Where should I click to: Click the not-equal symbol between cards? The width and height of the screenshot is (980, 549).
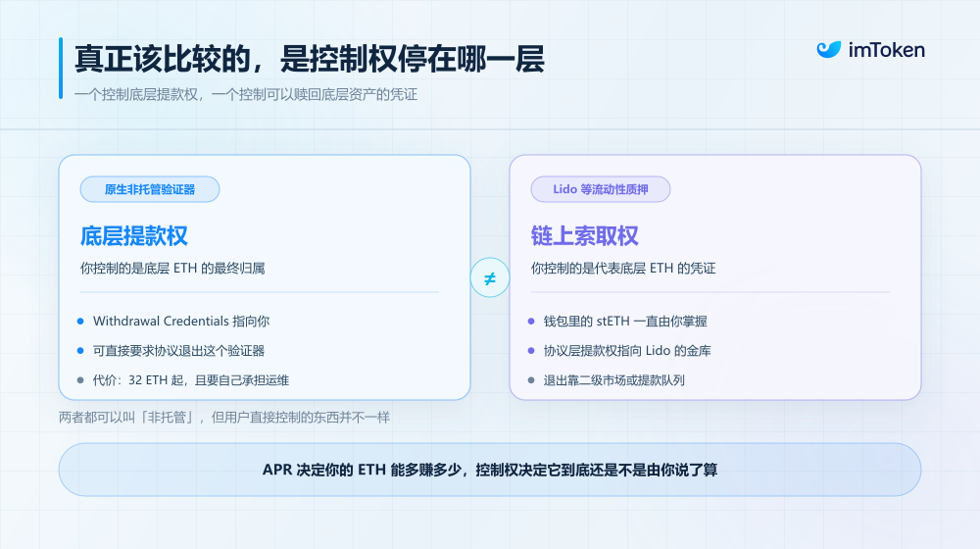click(489, 277)
